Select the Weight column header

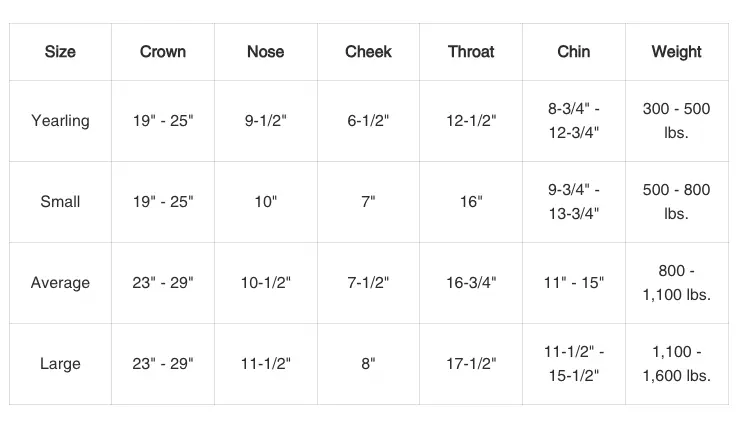[x=676, y=52]
